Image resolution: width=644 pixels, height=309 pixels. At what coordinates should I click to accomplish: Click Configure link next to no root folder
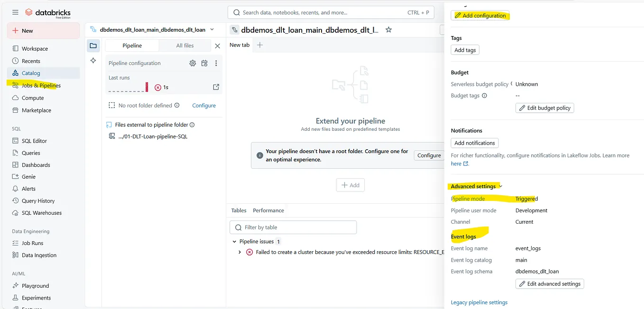(204, 105)
